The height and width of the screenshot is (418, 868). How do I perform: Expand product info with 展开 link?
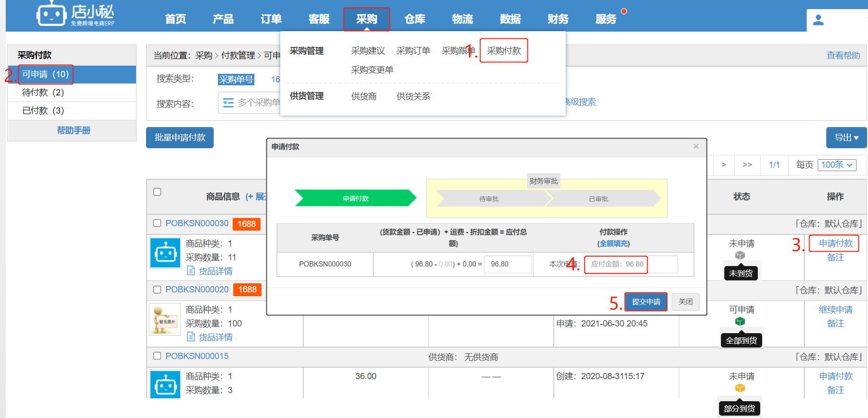tap(256, 197)
